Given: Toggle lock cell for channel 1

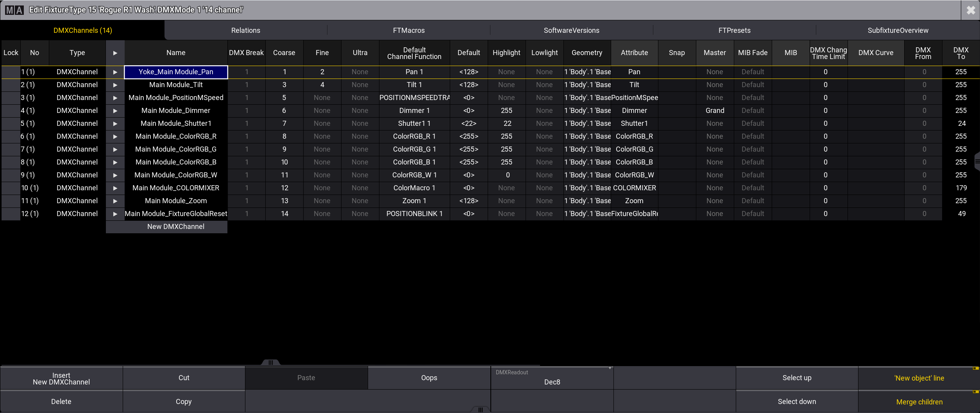Looking at the screenshot, I should pyautogui.click(x=11, y=72).
